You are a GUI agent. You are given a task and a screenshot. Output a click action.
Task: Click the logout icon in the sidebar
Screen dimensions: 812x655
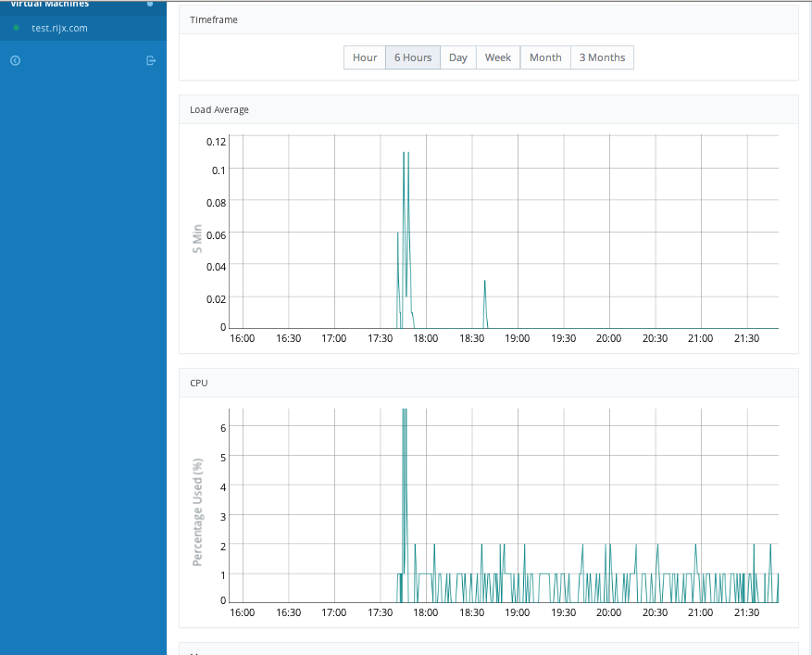(x=151, y=60)
